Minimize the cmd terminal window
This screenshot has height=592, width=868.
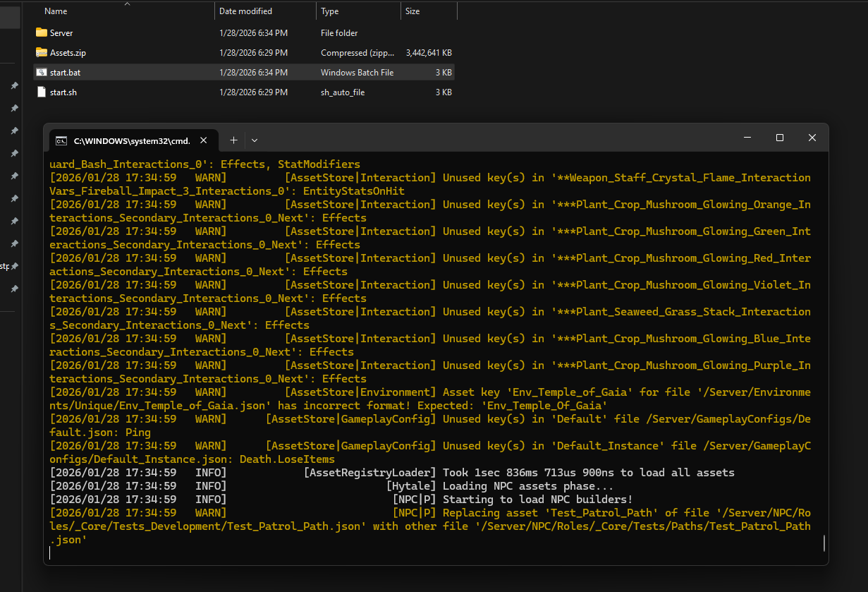(x=747, y=138)
